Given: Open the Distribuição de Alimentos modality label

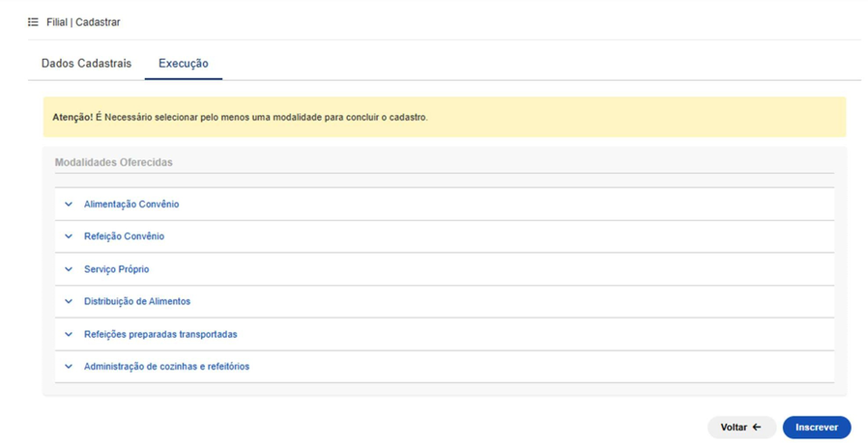Looking at the screenshot, I should (x=138, y=302).
